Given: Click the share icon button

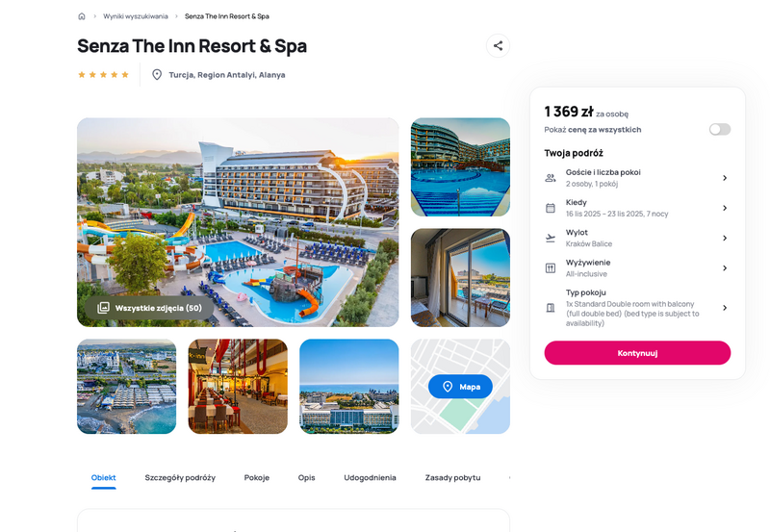Looking at the screenshot, I should click(498, 45).
